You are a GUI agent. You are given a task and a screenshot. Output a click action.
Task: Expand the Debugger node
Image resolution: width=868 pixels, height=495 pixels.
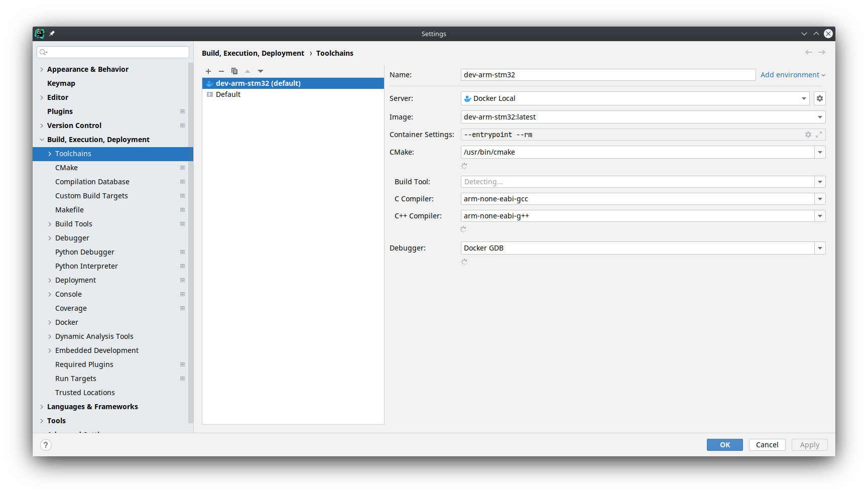50,238
